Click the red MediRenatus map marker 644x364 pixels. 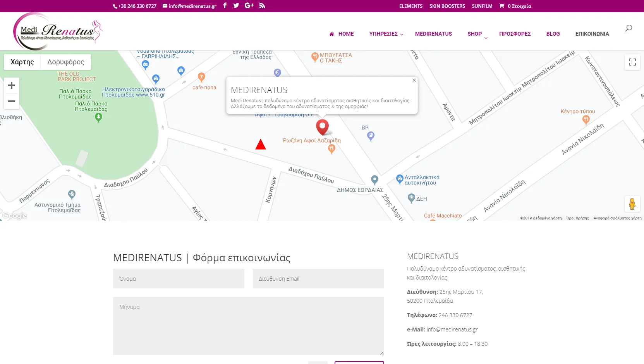click(x=322, y=127)
